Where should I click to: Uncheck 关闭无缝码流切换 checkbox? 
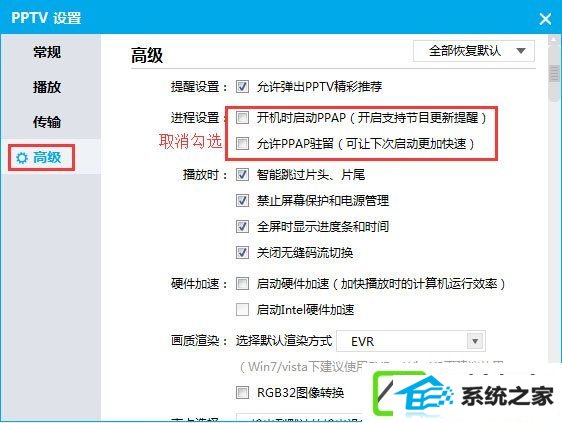pos(242,253)
